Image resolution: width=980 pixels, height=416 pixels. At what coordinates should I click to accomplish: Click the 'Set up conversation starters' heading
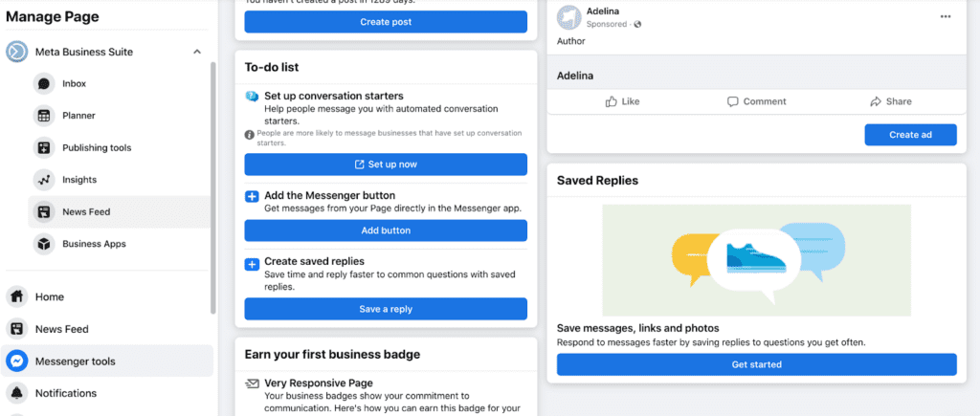[x=334, y=97]
